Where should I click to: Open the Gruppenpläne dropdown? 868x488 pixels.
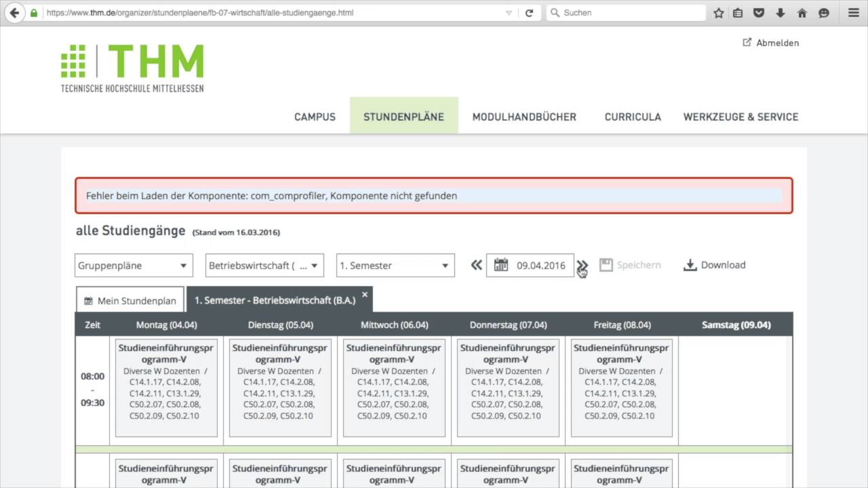tap(134, 266)
